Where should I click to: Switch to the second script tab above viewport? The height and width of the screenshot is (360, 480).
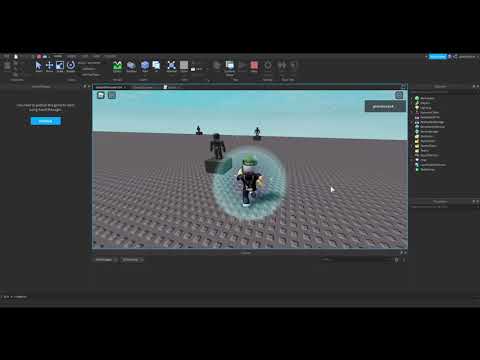click(x=143, y=87)
